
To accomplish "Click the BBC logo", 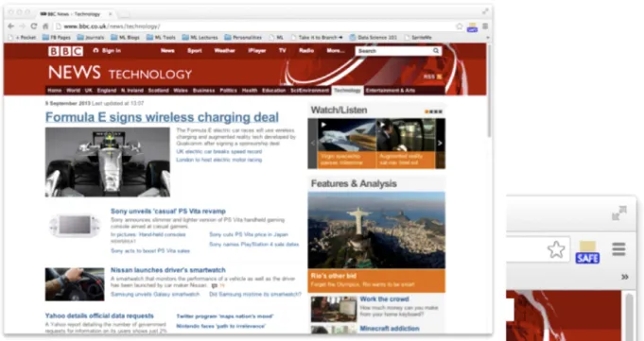I will pyautogui.click(x=65, y=51).
